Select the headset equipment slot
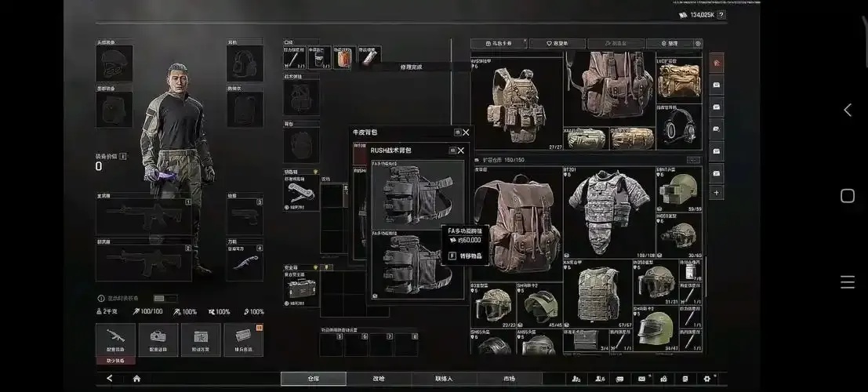 point(245,64)
